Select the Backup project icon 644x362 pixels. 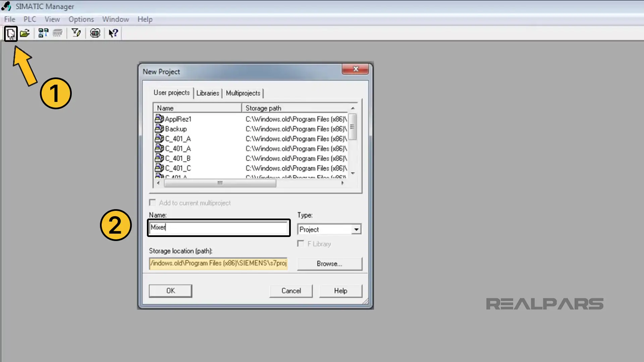coord(159,128)
